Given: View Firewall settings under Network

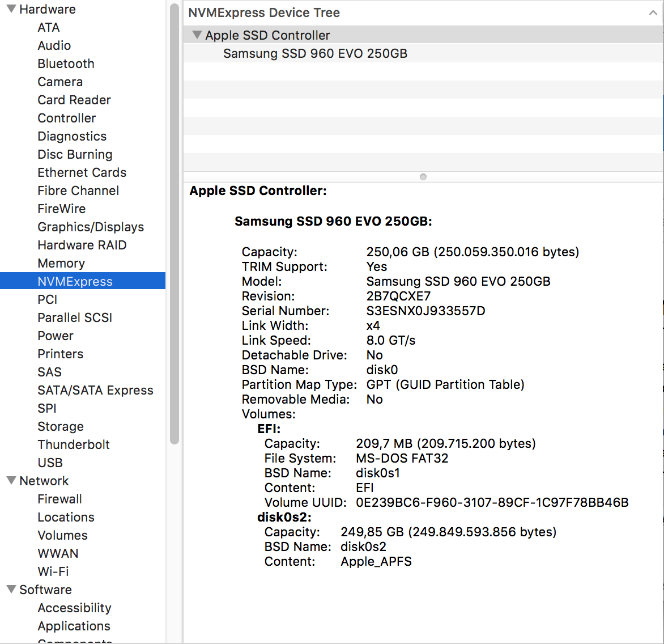Looking at the screenshot, I should (x=59, y=499).
